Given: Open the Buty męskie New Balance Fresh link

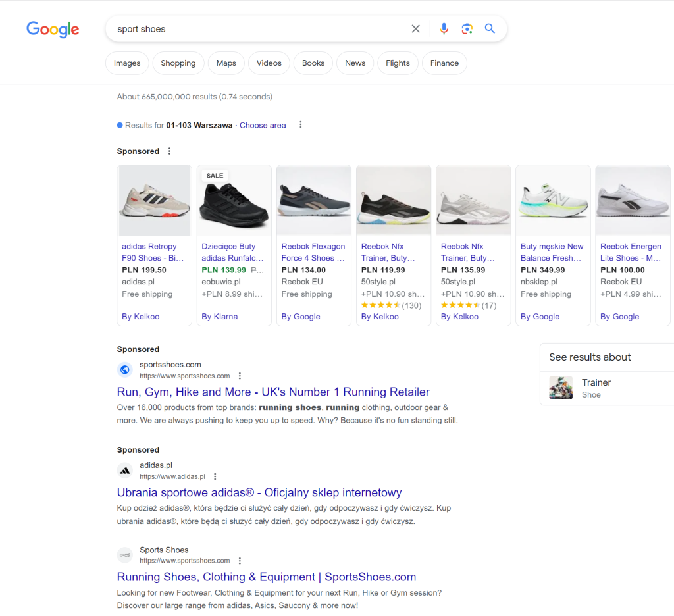Looking at the screenshot, I should pyautogui.click(x=552, y=252).
